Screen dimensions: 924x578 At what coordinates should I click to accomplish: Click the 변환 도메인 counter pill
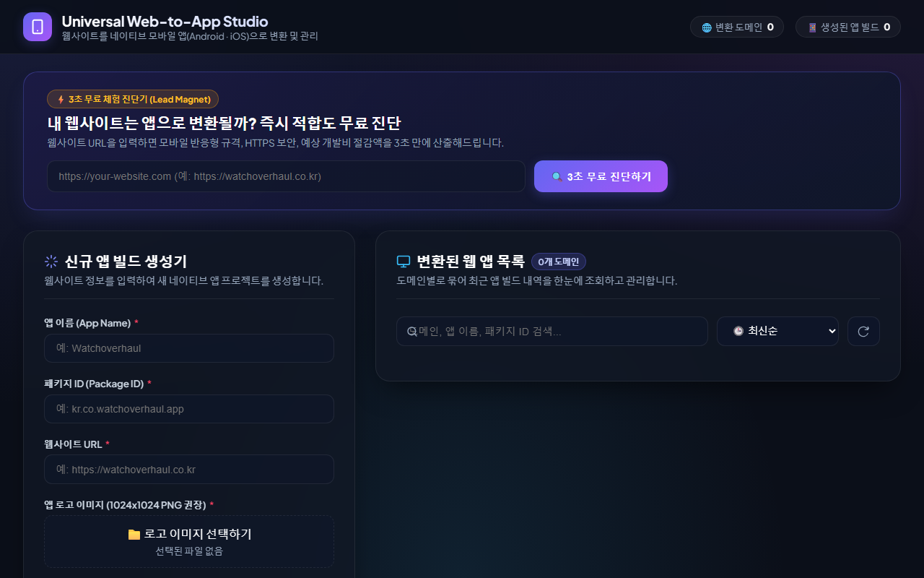[737, 27]
